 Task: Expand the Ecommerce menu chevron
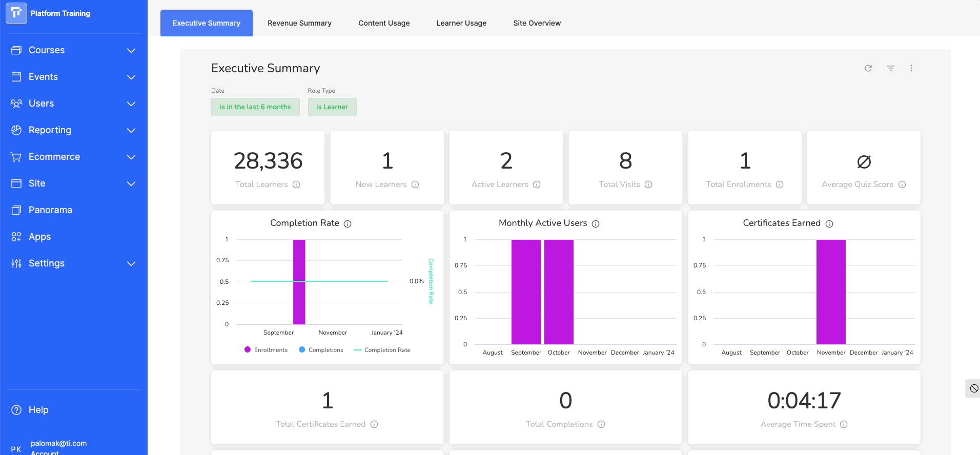pyautogui.click(x=131, y=157)
